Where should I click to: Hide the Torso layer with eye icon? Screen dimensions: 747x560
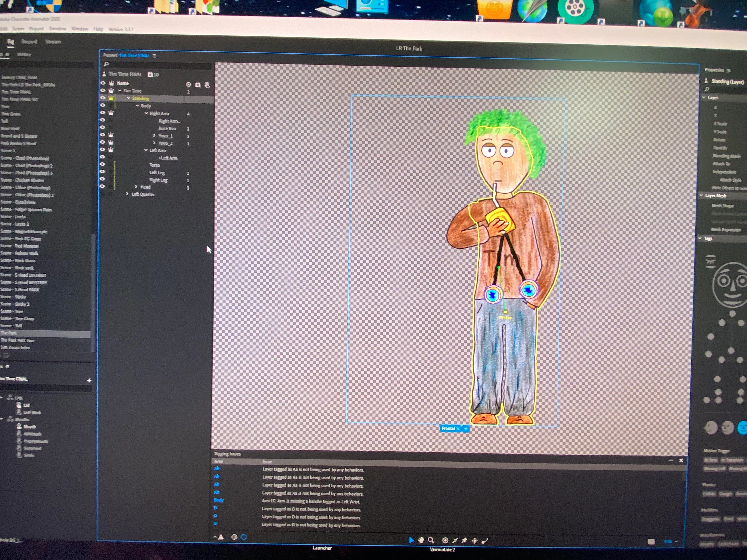pyautogui.click(x=103, y=164)
